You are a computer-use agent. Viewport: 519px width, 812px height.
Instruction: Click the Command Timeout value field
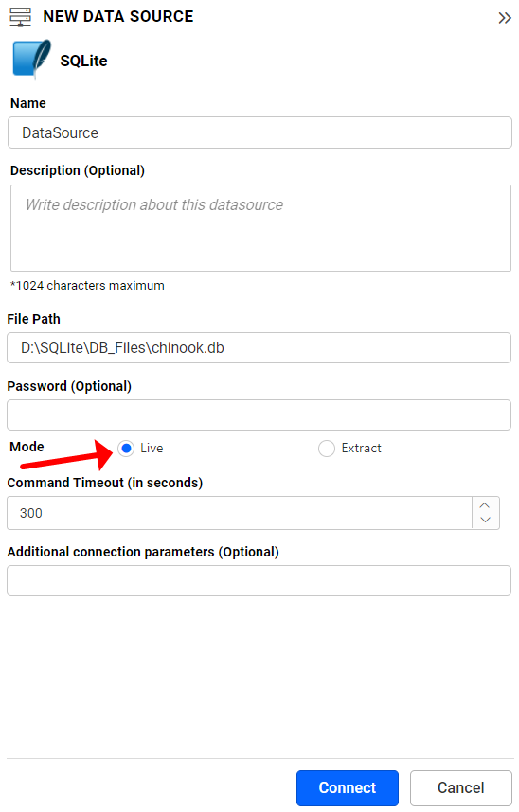(240, 513)
